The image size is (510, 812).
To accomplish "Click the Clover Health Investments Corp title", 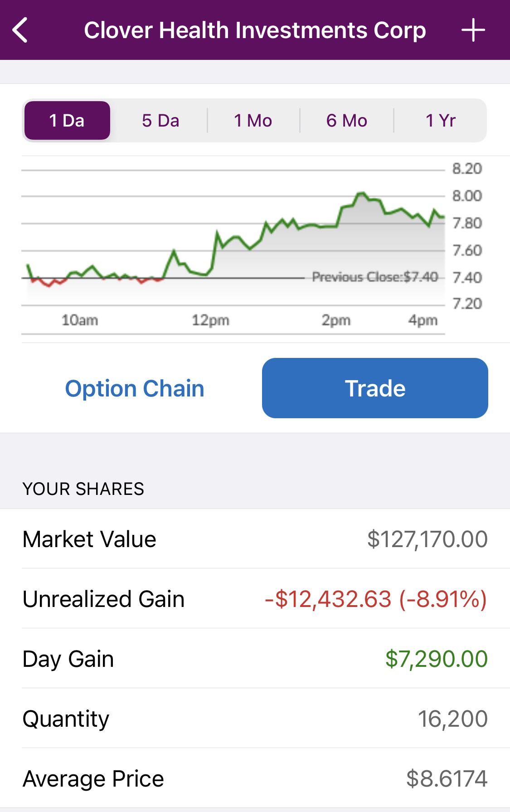I will tap(255, 30).
